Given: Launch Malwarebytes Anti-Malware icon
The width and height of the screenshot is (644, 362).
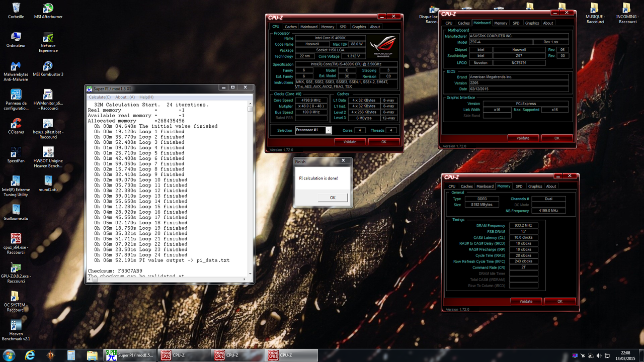Looking at the screenshot, I should pyautogui.click(x=16, y=71).
